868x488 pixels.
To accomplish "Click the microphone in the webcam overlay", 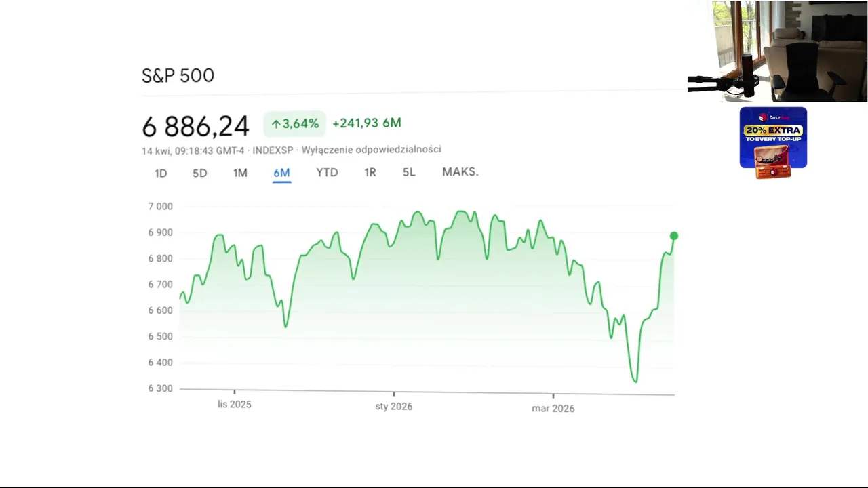I will tap(747, 75).
